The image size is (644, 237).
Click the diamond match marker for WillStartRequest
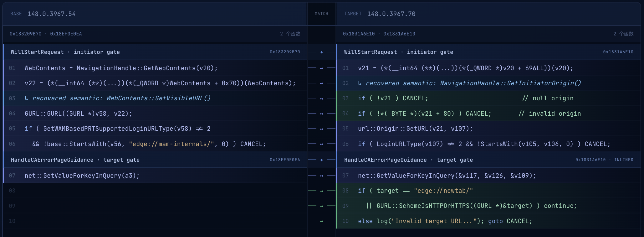tap(321, 52)
